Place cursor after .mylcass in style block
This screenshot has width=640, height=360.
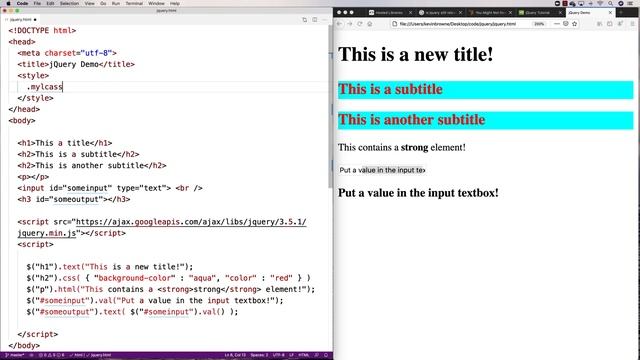(62, 87)
